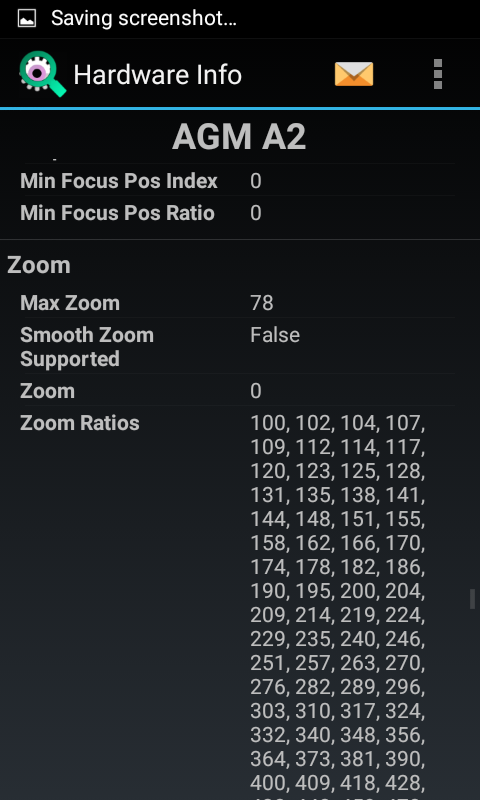This screenshot has width=480, height=800.
Task: Tap the False value for Smooth Zoom
Action: (275, 335)
